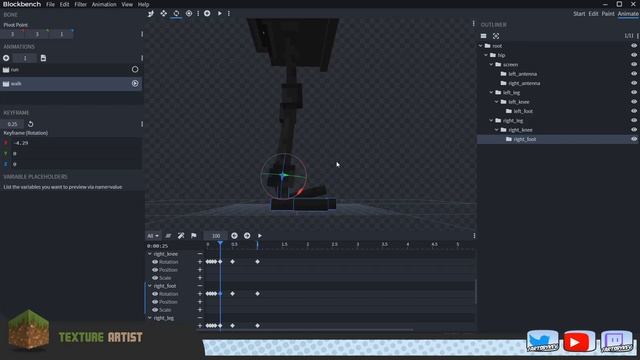Collapse the screen group in Outliner
This screenshot has height=360, width=640.
[x=491, y=64]
